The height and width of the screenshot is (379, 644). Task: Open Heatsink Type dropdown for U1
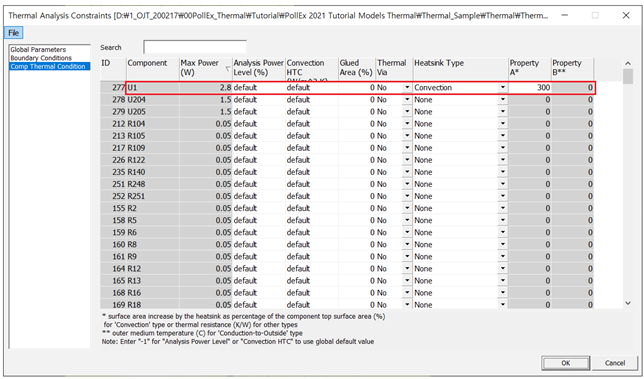tap(503, 87)
